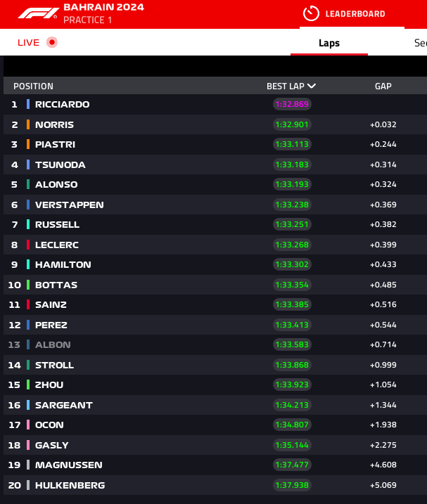427x504 pixels.
Task: Select Ricciardo's purple fastest lap time
Action: click(x=292, y=104)
